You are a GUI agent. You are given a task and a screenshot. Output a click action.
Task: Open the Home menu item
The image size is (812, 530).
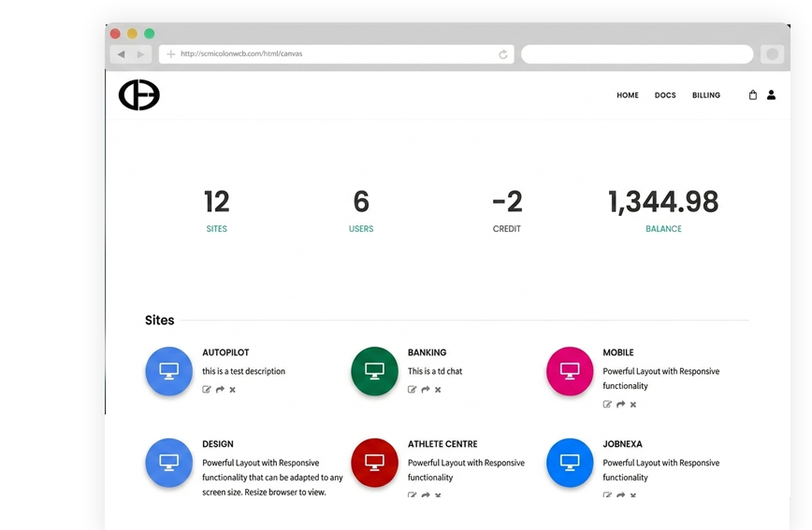pyautogui.click(x=628, y=95)
